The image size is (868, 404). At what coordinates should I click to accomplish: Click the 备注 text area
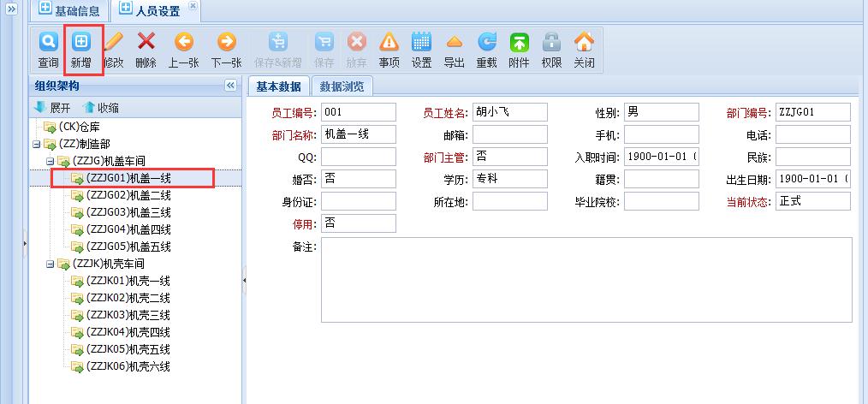pos(586,280)
